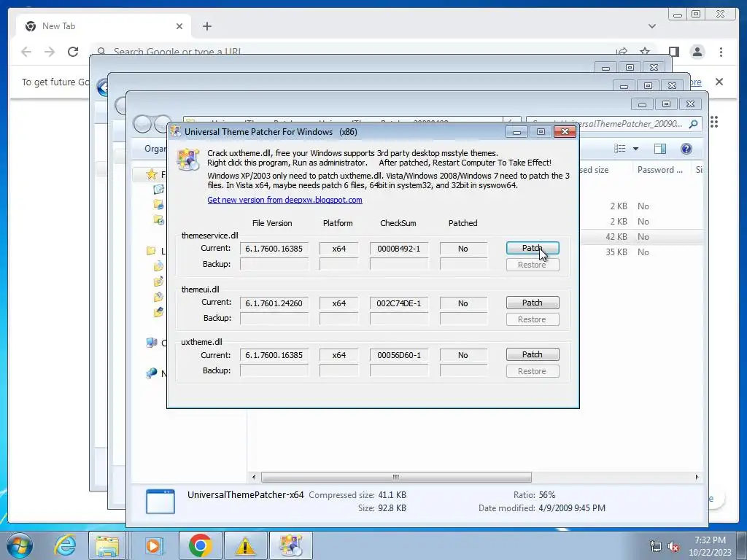Click the Music library icon in sidebar
Viewport: 747px width, 560px height.
click(x=158, y=281)
